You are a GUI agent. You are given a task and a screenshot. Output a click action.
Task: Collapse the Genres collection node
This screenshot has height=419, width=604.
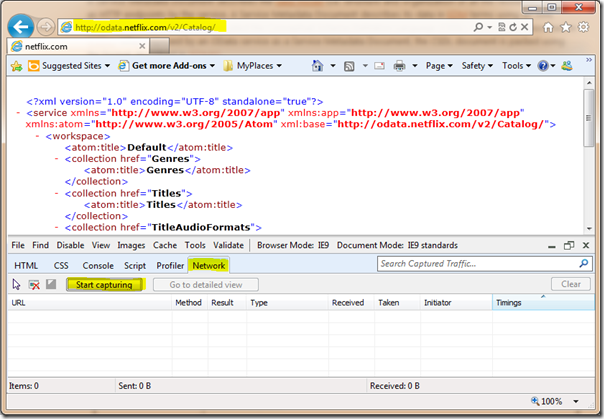pyautogui.click(x=56, y=158)
